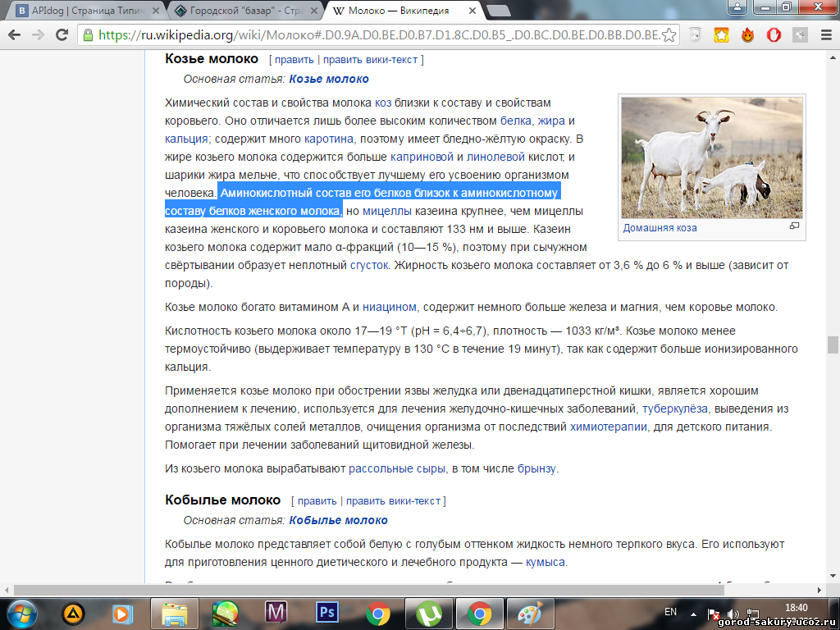The width and height of the screenshot is (840, 630).
Task: Launch Paint from the taskbar
Action: click(530, 613)
